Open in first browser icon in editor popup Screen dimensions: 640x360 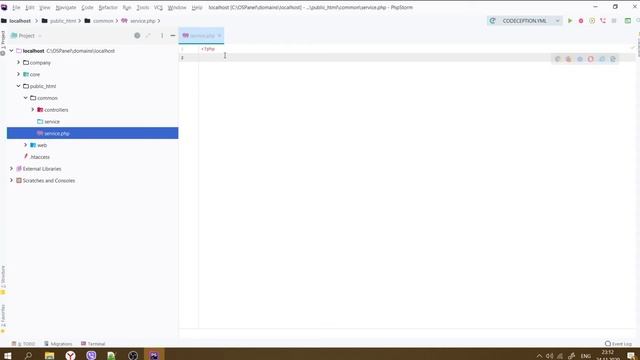[558, 59]
